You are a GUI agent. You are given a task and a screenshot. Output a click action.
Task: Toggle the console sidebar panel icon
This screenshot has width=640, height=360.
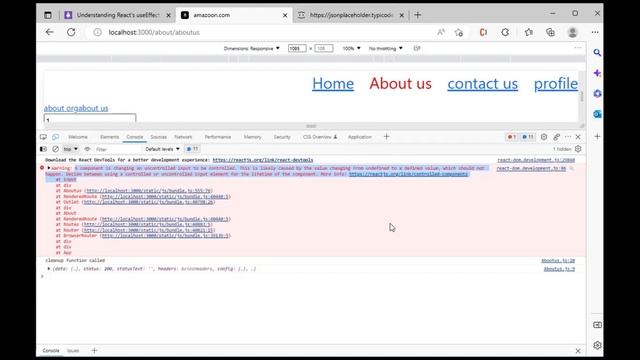coord(43,149)
